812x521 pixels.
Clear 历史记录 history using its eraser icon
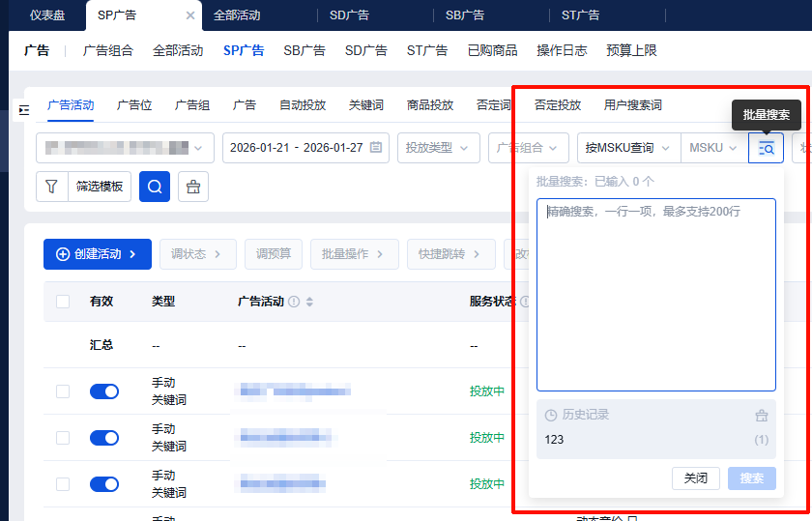[x=762, y=416]
